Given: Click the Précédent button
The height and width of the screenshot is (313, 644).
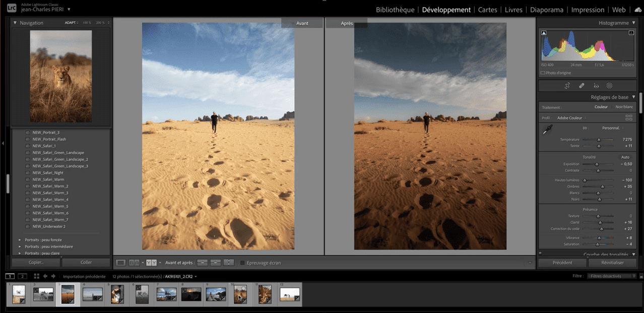Looking at the screenshot, I should [x=562, y=262].
